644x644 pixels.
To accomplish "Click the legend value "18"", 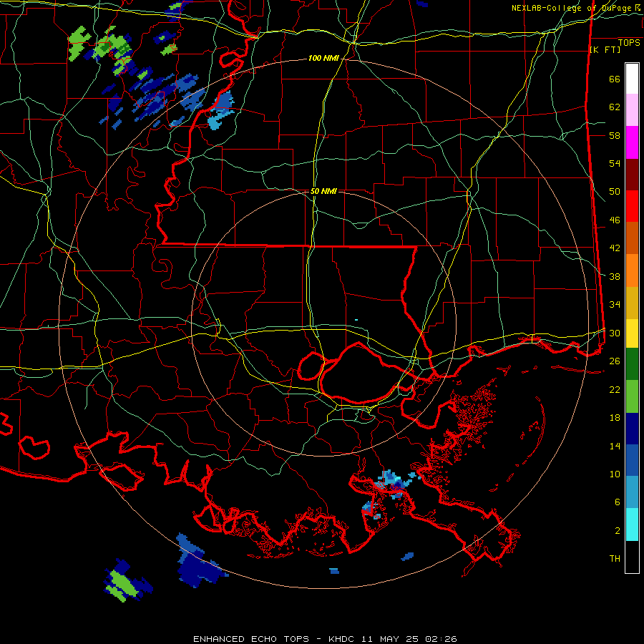I will (x=615, y=418).
